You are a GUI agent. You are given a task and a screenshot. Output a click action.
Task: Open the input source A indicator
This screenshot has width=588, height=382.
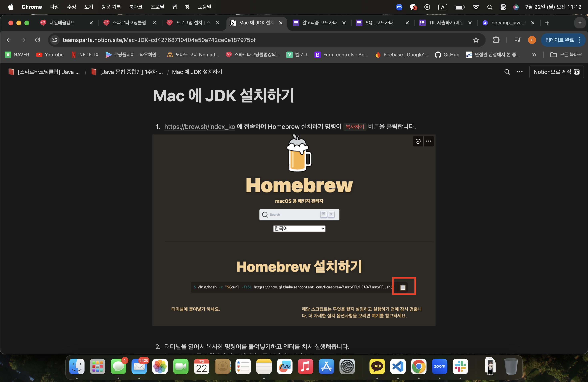tap(443, 7)
